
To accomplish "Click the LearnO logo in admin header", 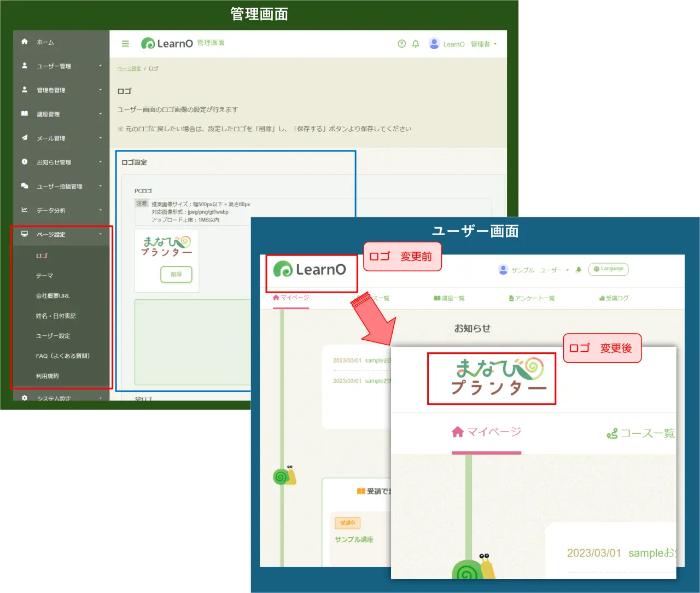I will coord(167,43).
